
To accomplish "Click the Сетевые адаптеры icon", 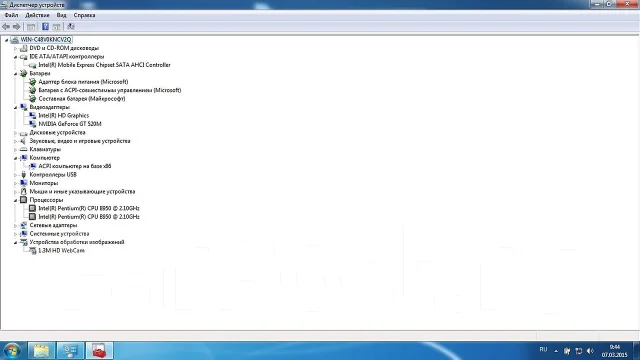I will [24, 225].
